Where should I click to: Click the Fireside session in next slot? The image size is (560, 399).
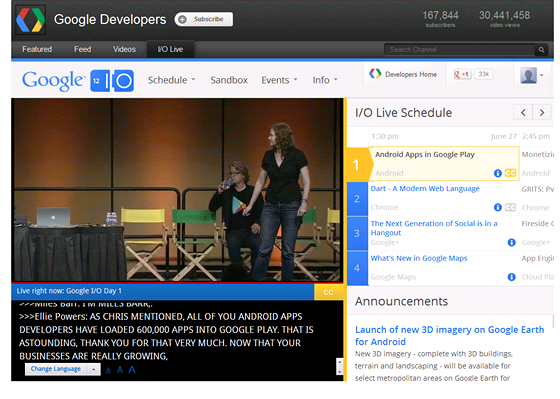click(x=538, y=224)
